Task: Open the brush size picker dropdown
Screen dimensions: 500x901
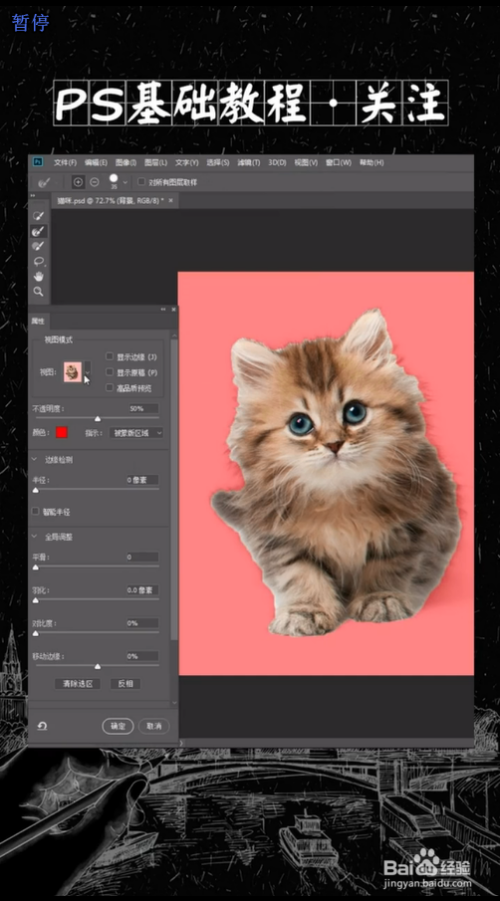Action: click(125, 182)
